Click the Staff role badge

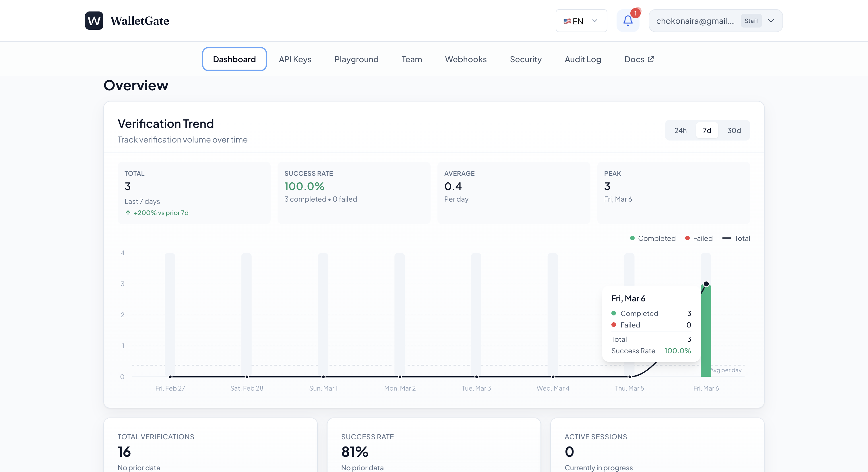(x=751, y=21)
